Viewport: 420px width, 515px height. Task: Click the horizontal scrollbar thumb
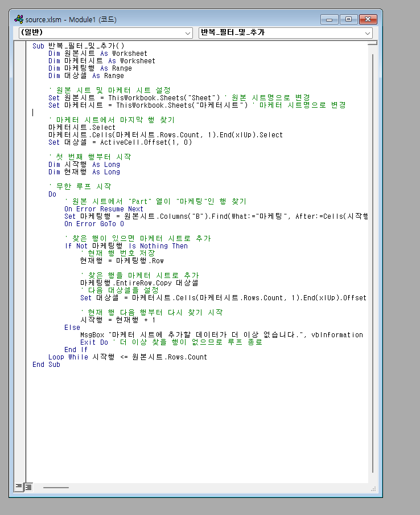pos(56,488)
